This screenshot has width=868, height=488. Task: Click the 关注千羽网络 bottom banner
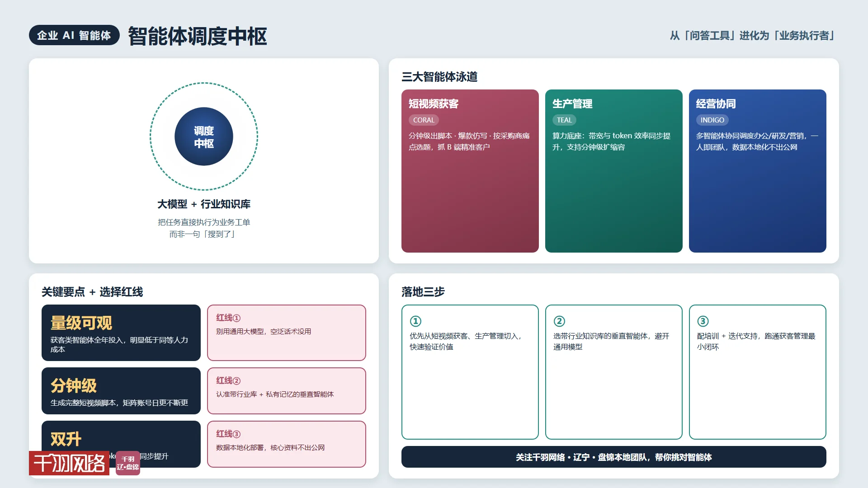(x=614, y=457)
